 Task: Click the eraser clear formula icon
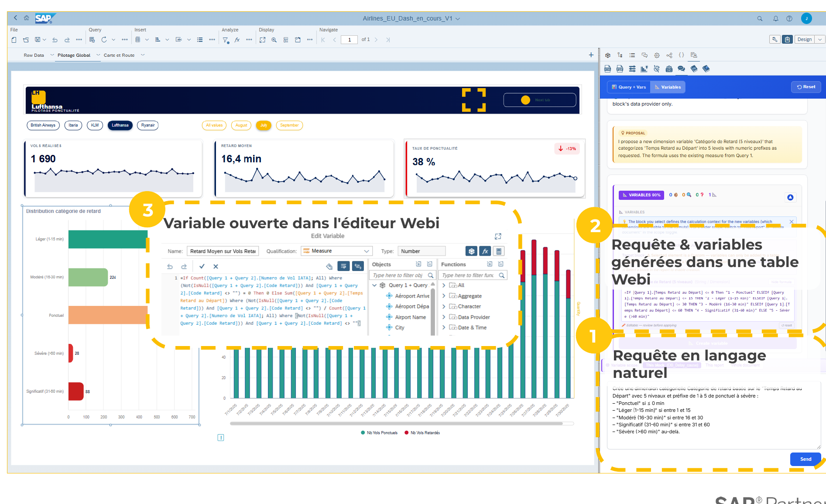(329, 266)
